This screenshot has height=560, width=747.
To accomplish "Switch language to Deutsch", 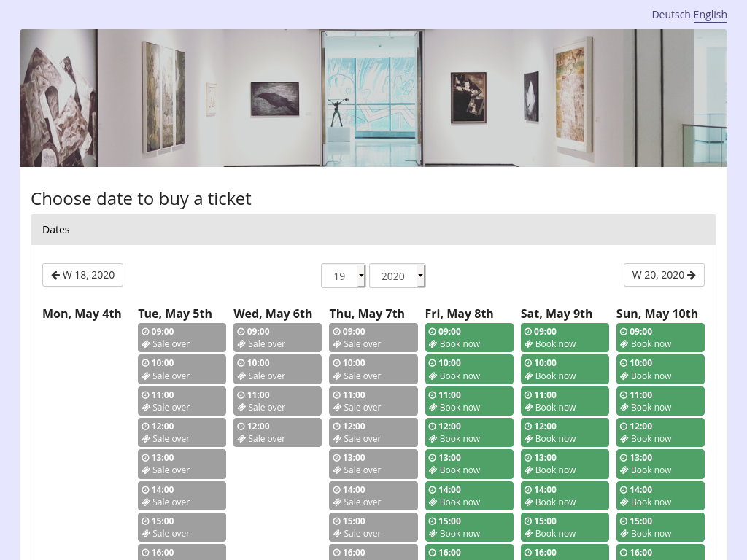I will (670, 15).
